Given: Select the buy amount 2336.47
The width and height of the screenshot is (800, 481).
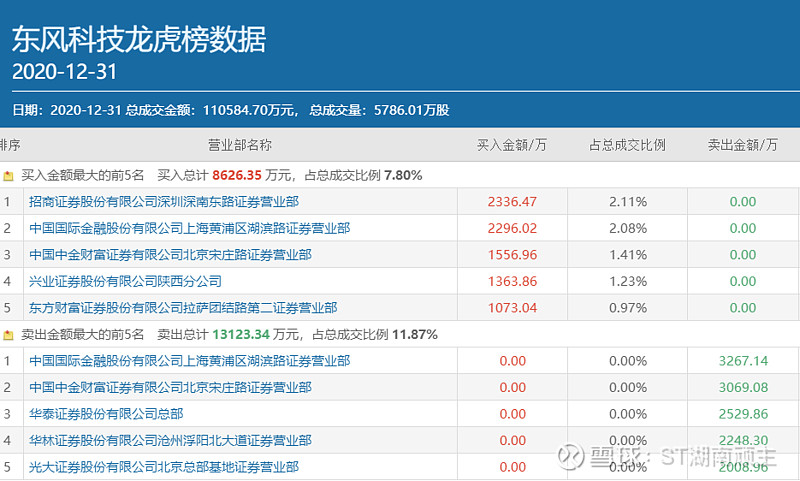Looking at the screenshot, I should (512, 201).
